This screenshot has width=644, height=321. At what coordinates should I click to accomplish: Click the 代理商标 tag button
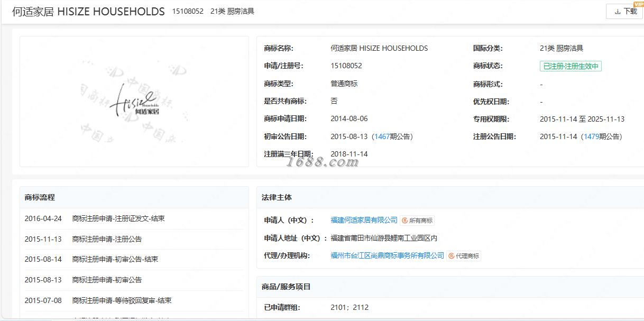point(464,256)
